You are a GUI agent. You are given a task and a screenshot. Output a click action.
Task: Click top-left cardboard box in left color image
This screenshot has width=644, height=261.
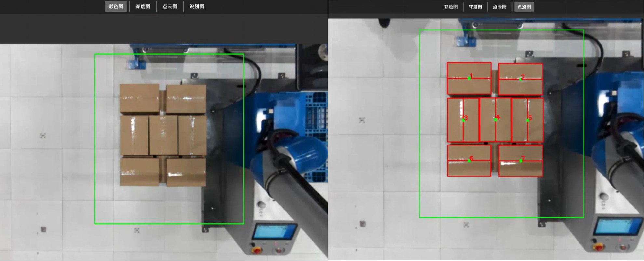[x=140, y=98]
